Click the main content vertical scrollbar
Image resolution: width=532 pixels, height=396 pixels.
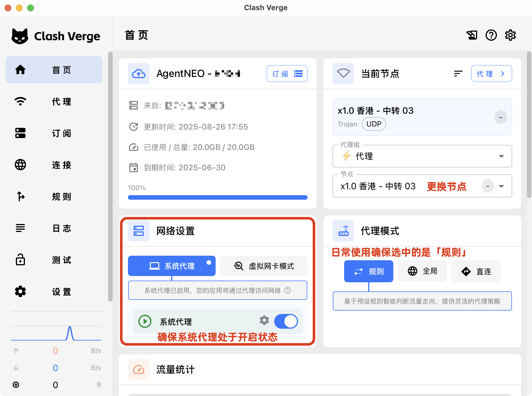pyautogui.click(x=529, y=124)
